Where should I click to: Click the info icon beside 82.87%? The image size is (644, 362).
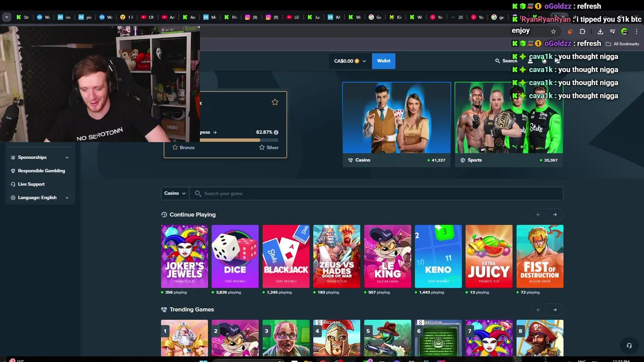point(276,132)
